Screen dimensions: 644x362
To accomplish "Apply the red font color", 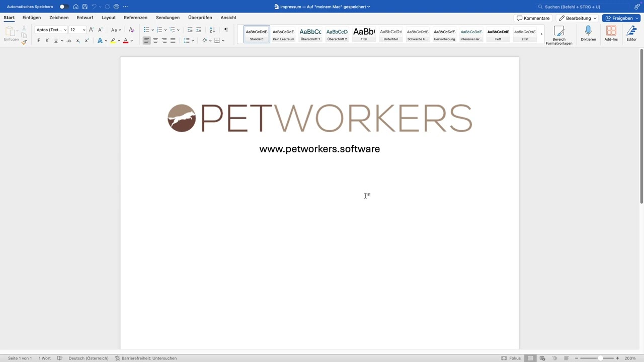I will coord(126,41).
